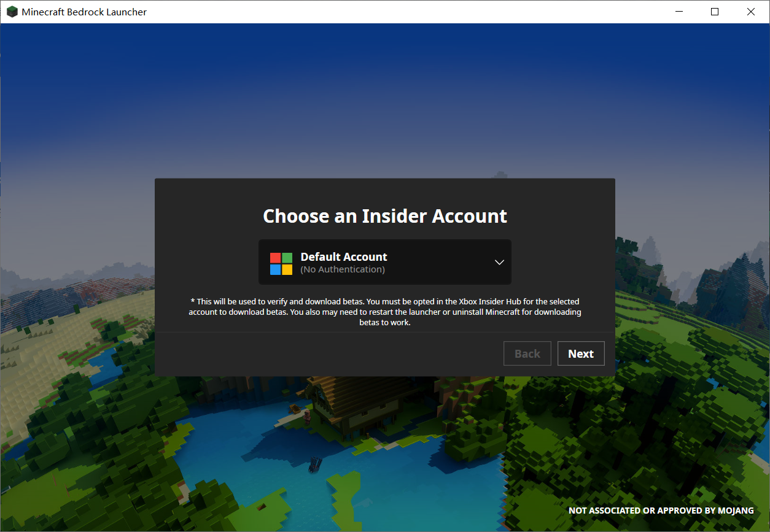Image resolution: width=770 pixels, height=532 pixels.
Task: Click the green square of the Microsoft logo
Action: click(287, 258)
